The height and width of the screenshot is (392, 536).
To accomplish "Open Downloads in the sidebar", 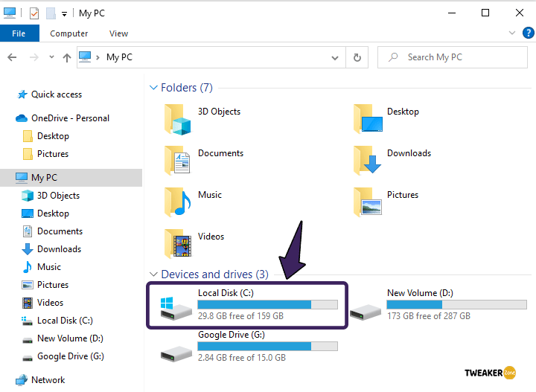I will 51,249.
